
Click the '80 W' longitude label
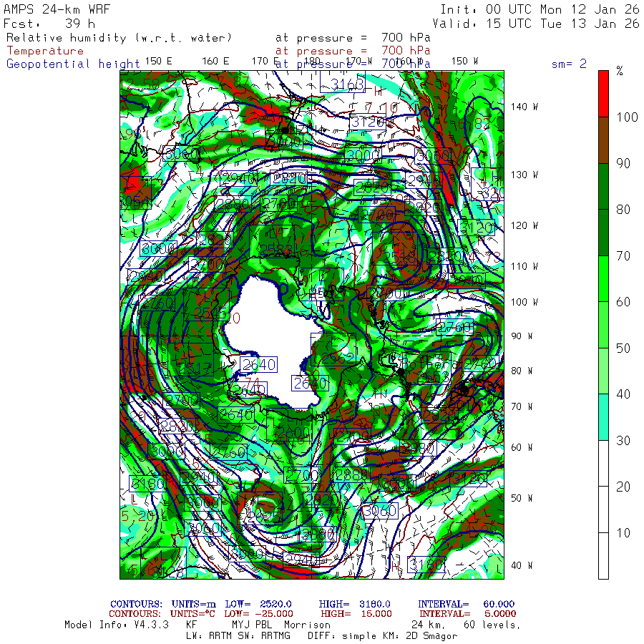pos(522,371)
